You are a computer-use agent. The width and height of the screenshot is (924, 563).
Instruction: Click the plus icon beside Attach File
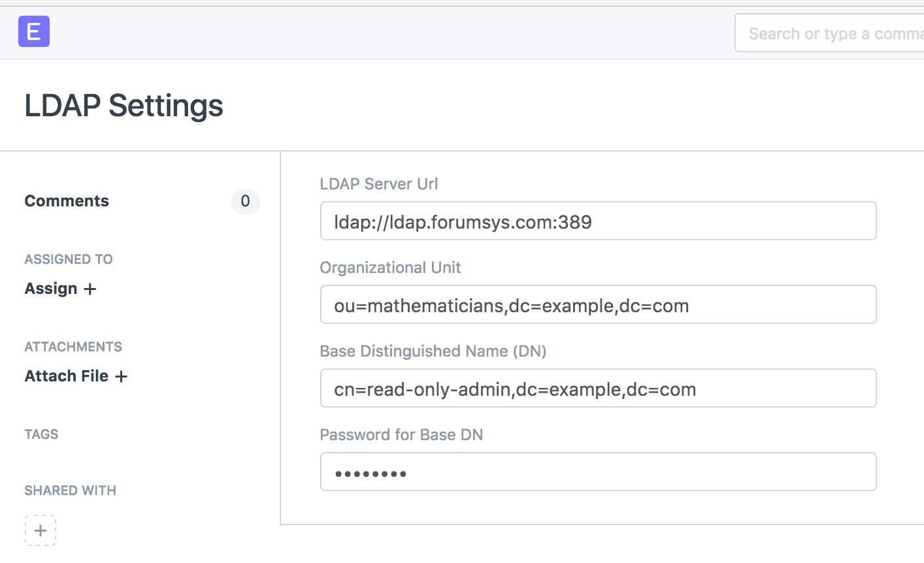click(x=121, y=376)
